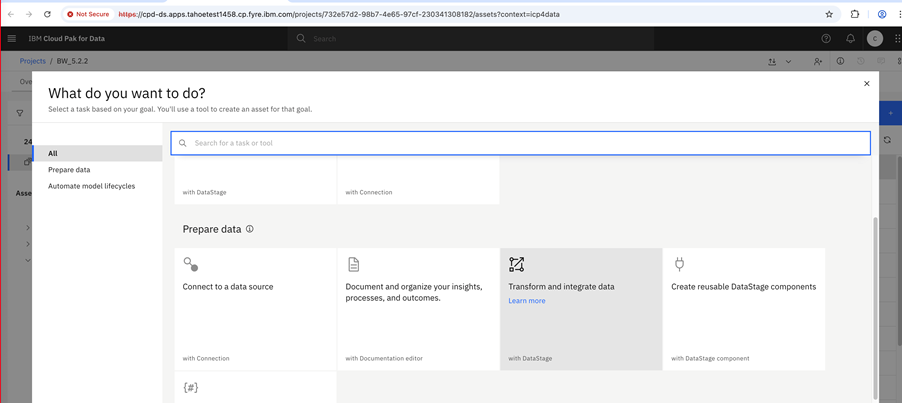Click the with DataStage component label
Viewport: 902px width, 403px height.
point(710,358)
